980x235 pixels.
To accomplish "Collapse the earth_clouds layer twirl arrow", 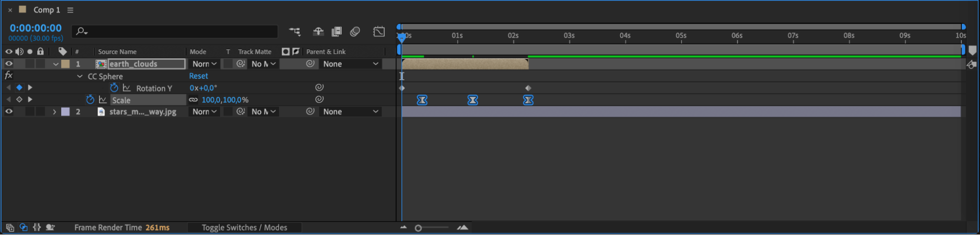I will tap(55, 64).
